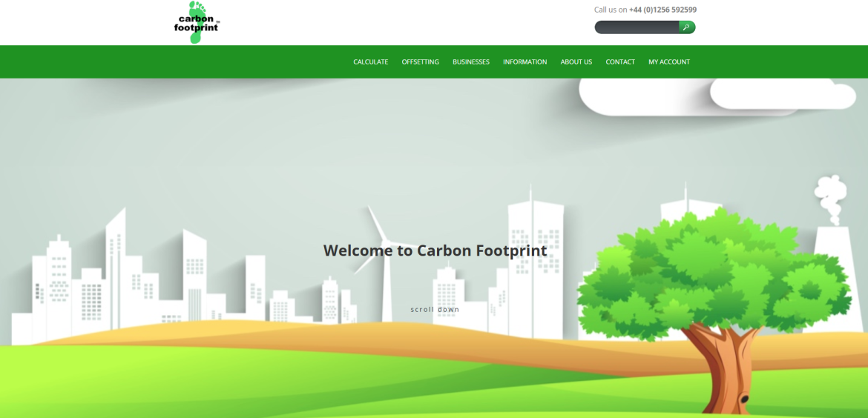Focus the site search input field
Image resolution: width=868 pixels, height=418 pixels.
(637, 27)
